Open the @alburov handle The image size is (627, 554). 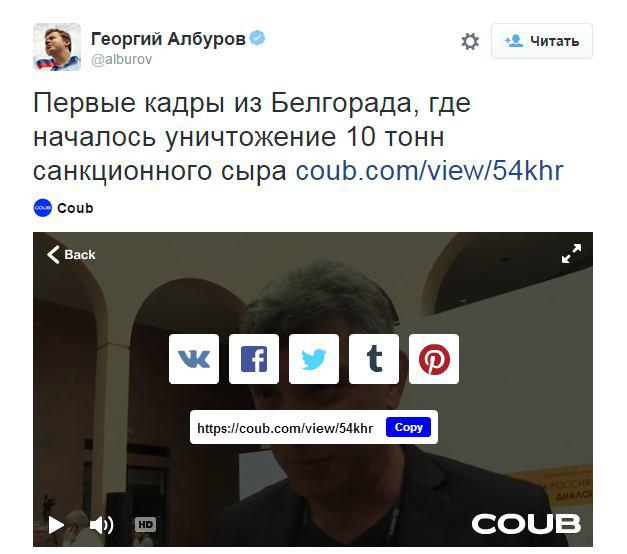[x=122, y=60]
